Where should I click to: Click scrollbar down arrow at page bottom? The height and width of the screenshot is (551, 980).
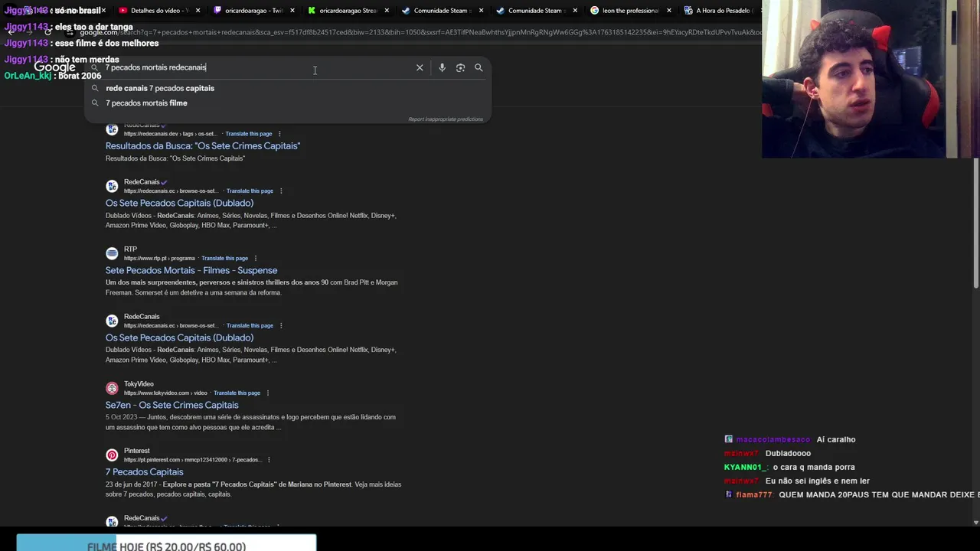[976, 523]
